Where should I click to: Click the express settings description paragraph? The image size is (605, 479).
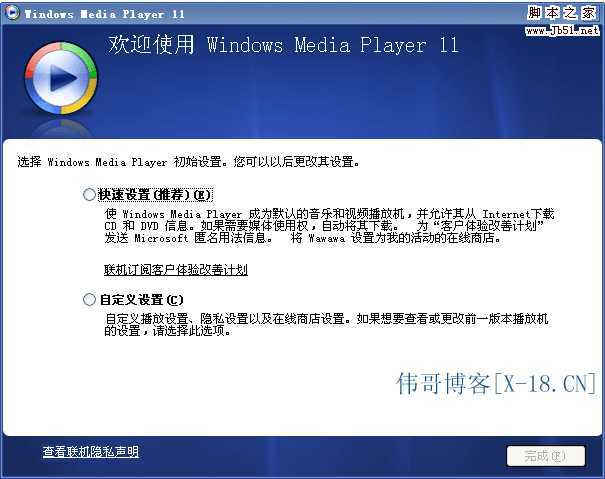(329, 226)
